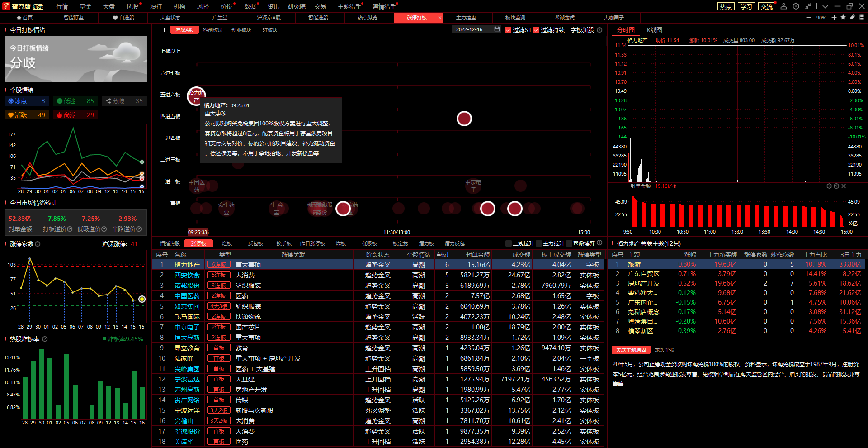Switch to the 炸板 list tab
Image resolution: width=868 pixels, height=448 pixels.
[x=341, y=243]
